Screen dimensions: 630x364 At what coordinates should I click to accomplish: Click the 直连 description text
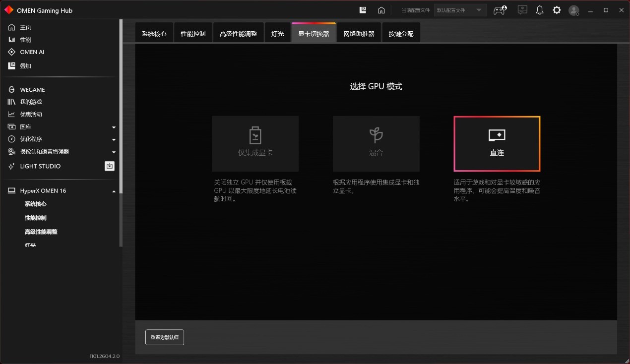click(x=497, y=191)
